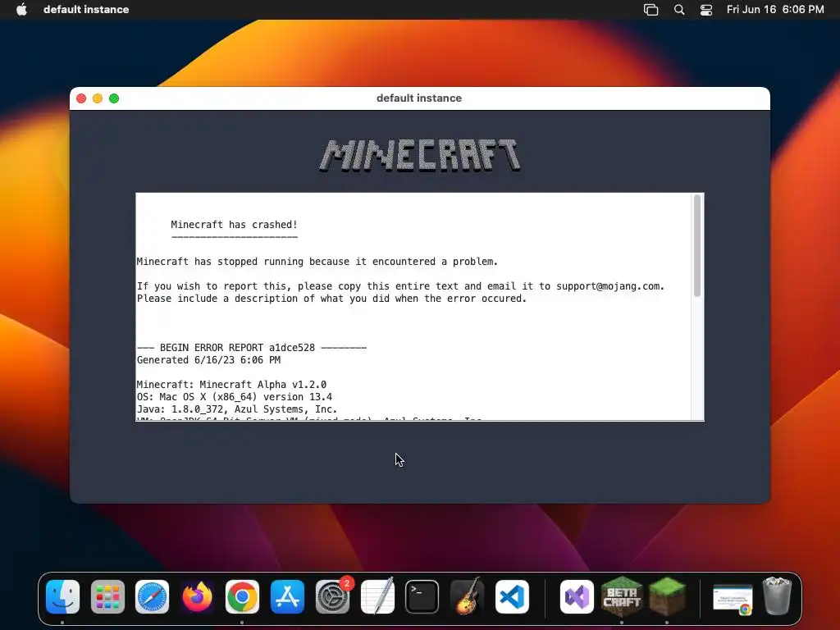Click 'BEGIN ERROR REPORT a1dce528' line
The width and height of the screenshot is (840, 630).
[x=252, y=348]
